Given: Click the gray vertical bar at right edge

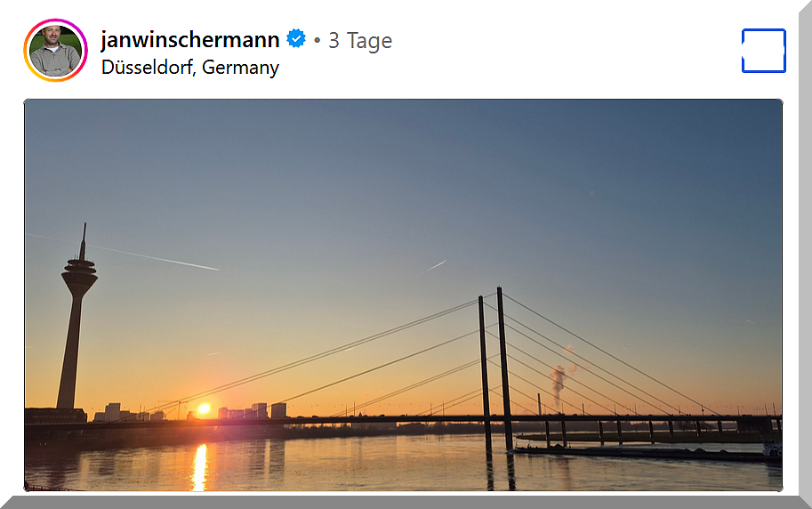Looking at the screenshot, I should click(805, 247).
